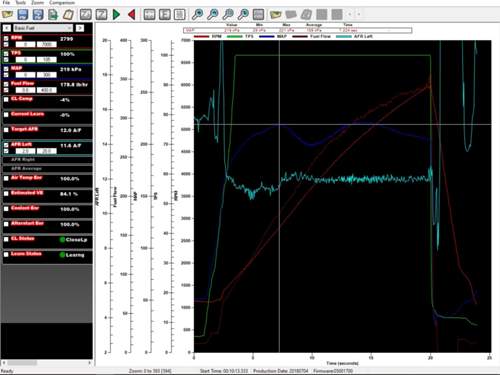Screen dimensions: 500x375
Task: Open the Zoom menu
Action: [37, 2]
